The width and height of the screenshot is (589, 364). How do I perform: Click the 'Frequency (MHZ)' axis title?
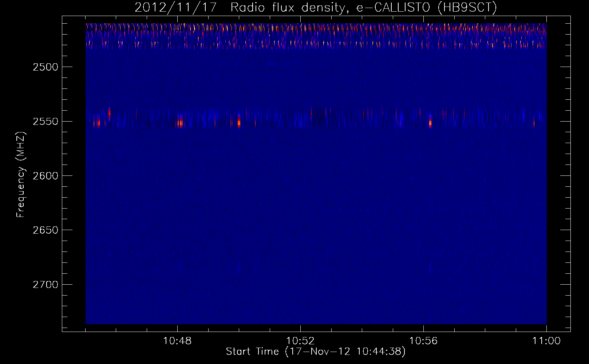[21, 174]
